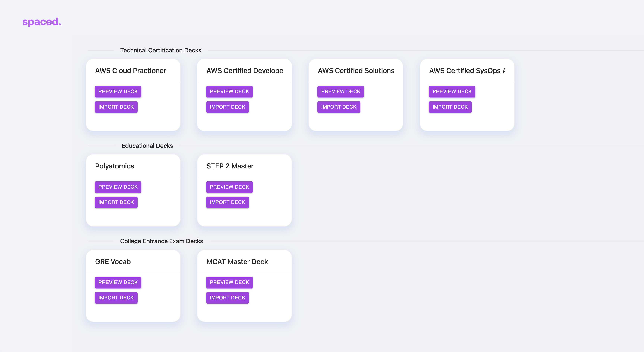
Task: Select the GRE Vocab card title
Action: tap(113, 262)
